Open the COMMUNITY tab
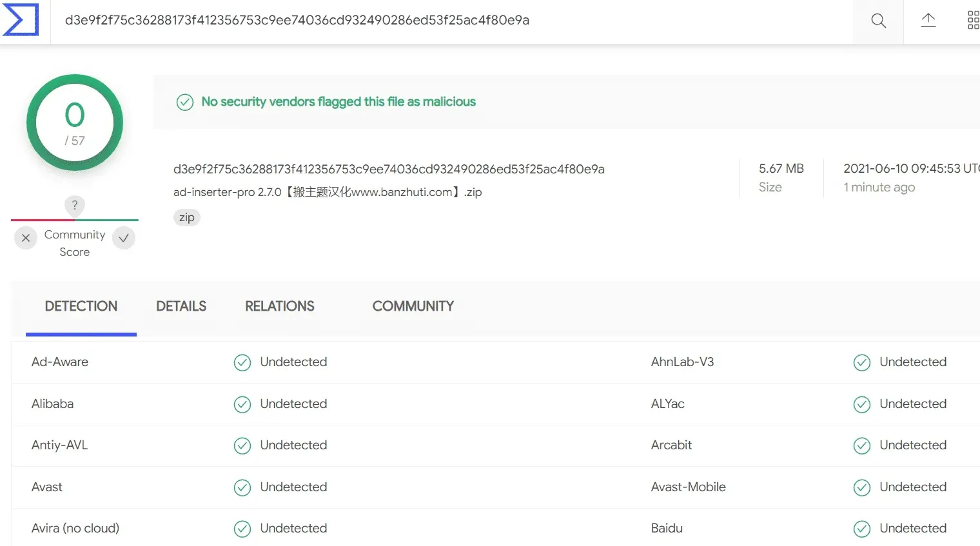The height and width of the screenshot is (546, 980). pyautogui.click(x=413, y=306)
